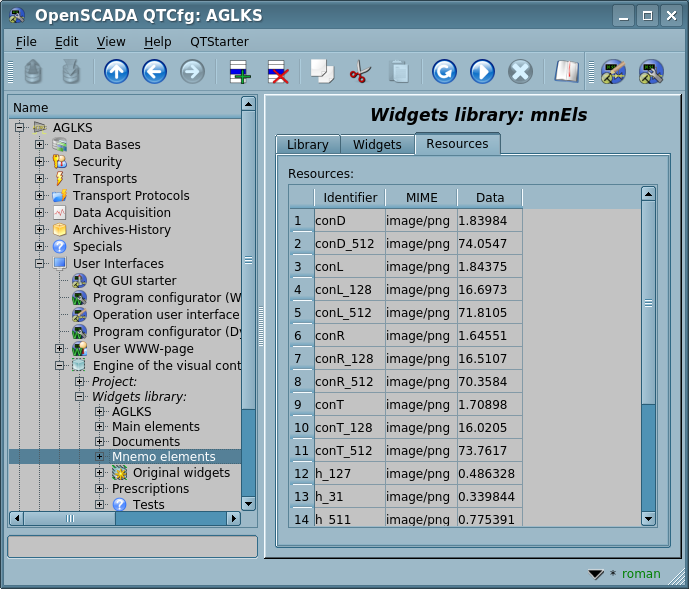Click the Refresh page toolbar icon
This screenshot has width=689, height=589.
(x=444, y=72)
